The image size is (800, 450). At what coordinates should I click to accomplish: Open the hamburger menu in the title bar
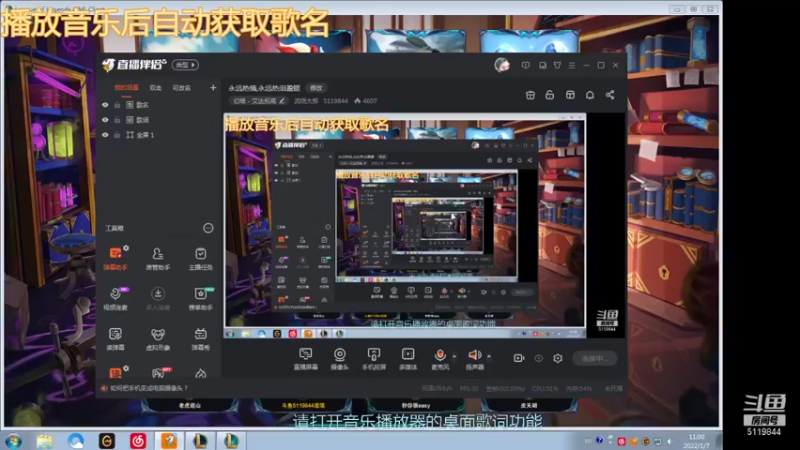tap(572, 65)
